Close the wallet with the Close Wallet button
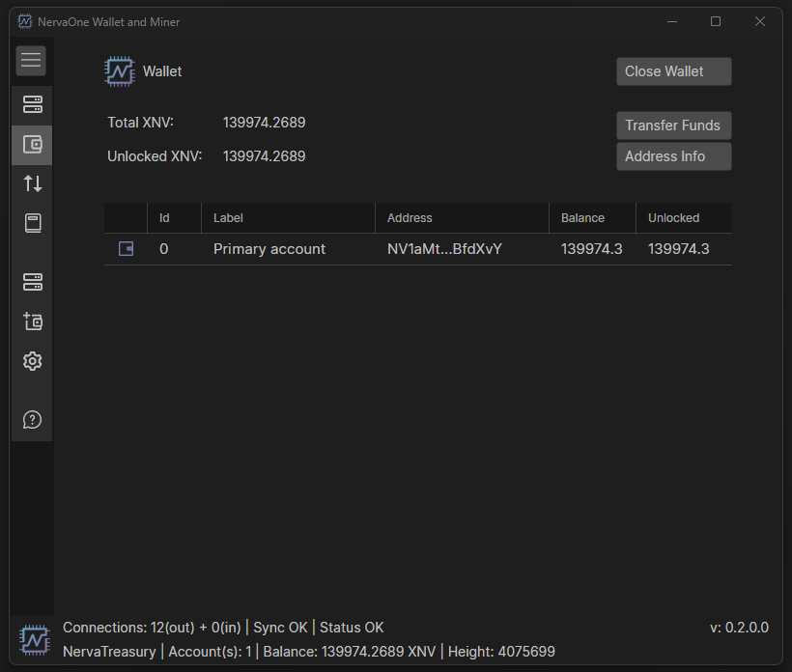 [x=673, y=71]
